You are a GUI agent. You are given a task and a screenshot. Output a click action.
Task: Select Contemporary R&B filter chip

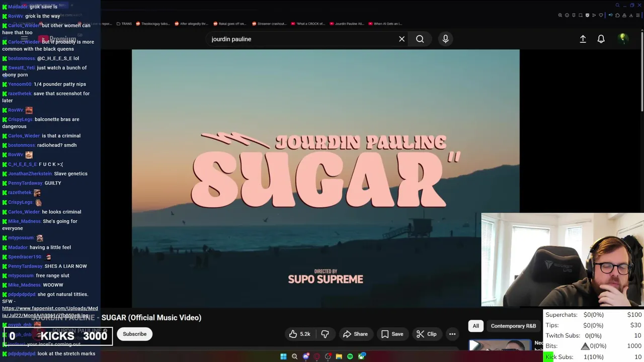point(513,326)
